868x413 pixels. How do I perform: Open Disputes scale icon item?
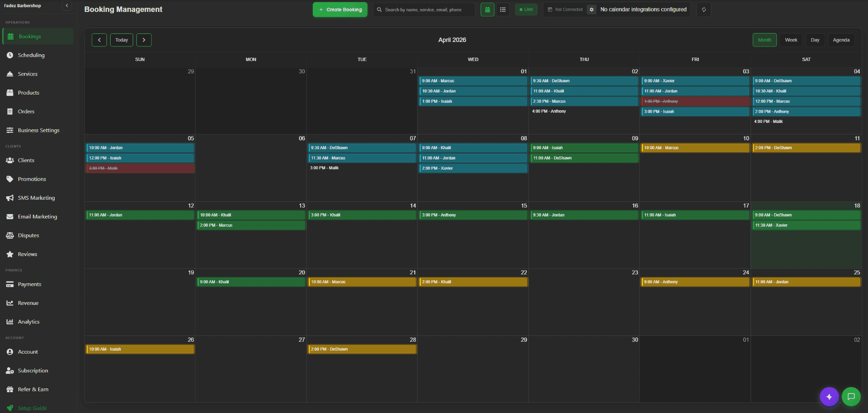tap(38, 235)
